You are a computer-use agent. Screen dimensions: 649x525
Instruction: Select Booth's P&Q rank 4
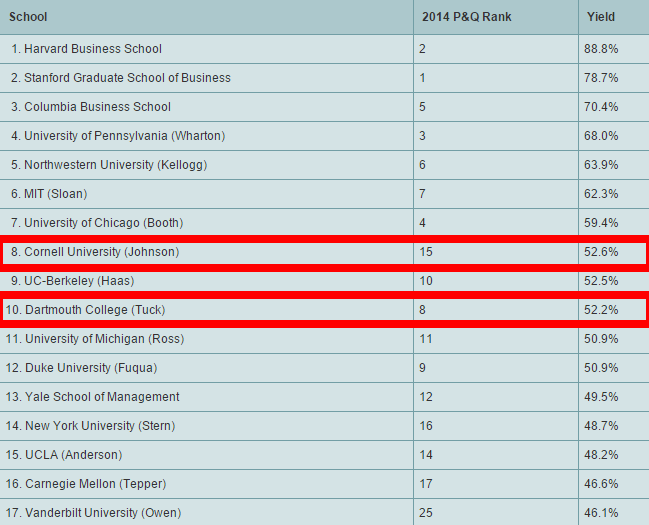pyautogui.click(x=422, y=223)
